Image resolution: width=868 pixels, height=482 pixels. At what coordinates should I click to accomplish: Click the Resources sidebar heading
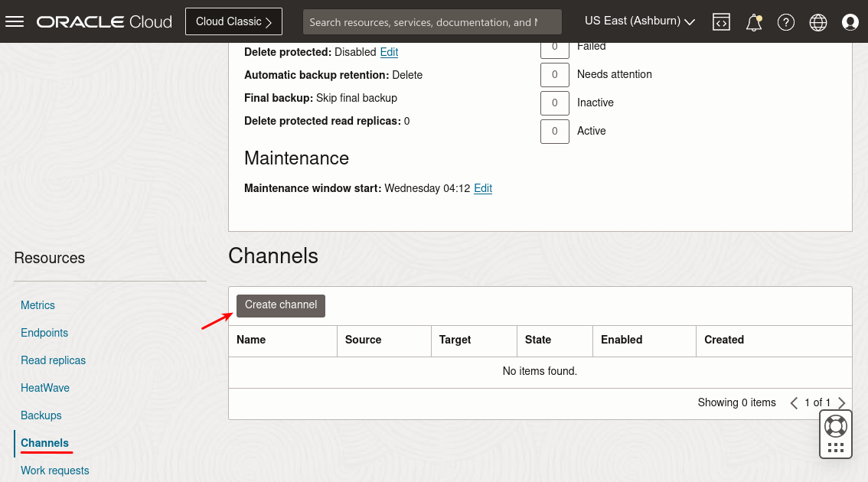pos(49,258)
